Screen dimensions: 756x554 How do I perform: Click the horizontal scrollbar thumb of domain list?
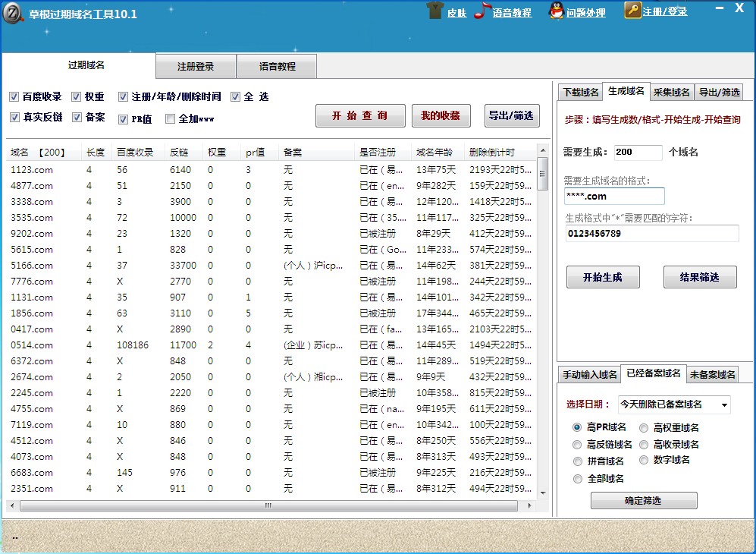point(268,505)
